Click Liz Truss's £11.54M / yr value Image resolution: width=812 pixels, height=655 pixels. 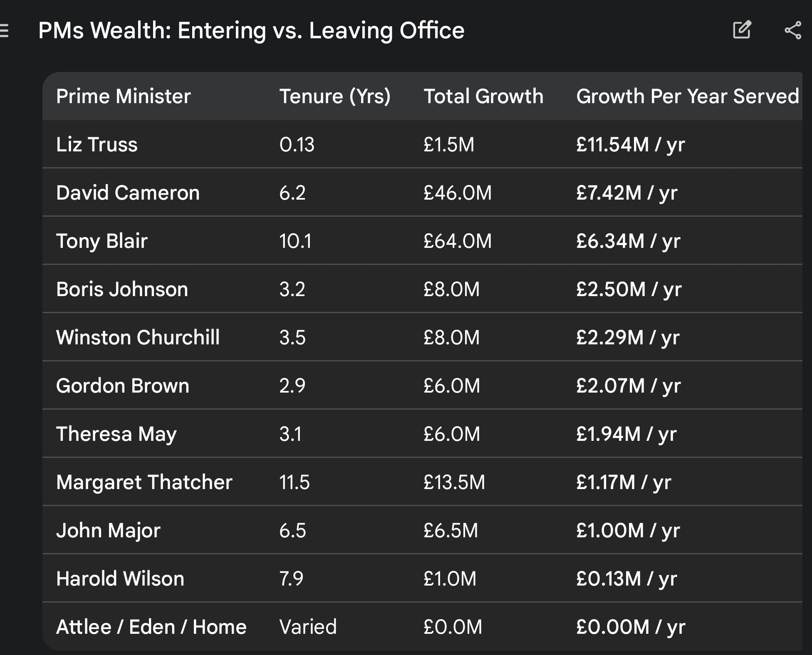tap(630, 145)
